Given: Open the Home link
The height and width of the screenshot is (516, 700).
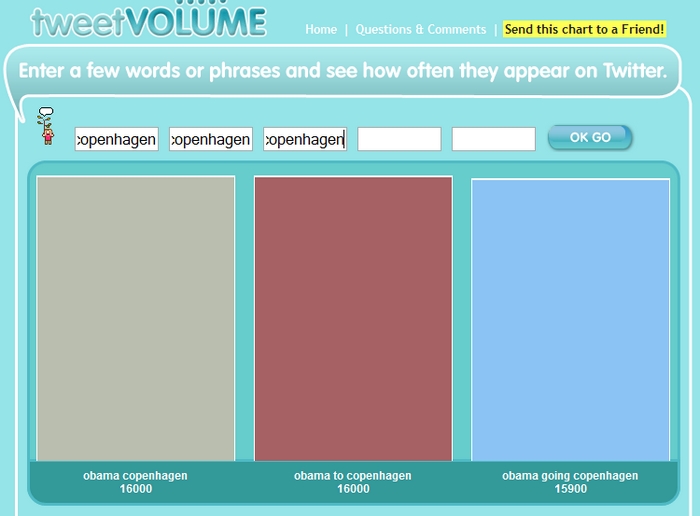Looking at the screenshot, I should coord(321,29).
